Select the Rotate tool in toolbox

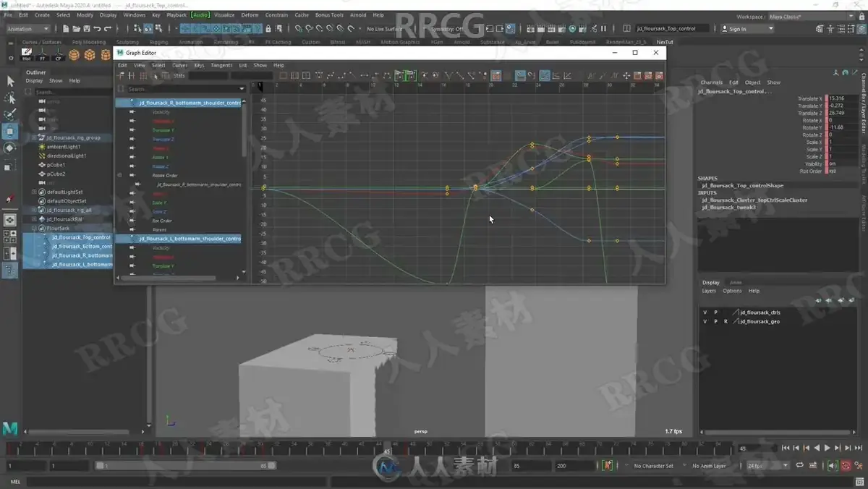[x=10, y=148]
